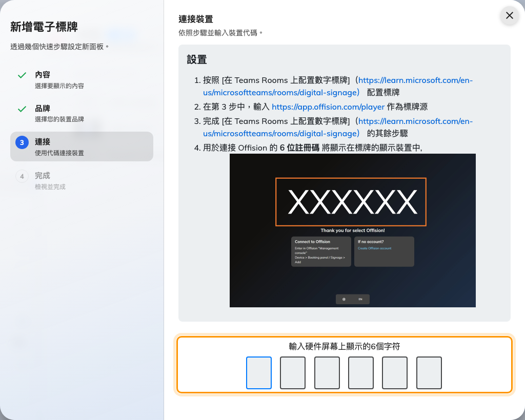Click the 6 位註冊碼 bold text

299,148
